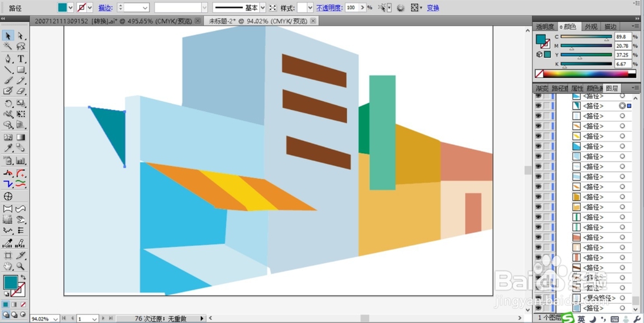Select the Free Transform tool
Image resolution: width=644 pixels, height=323 pixels.
coord(21,114)
